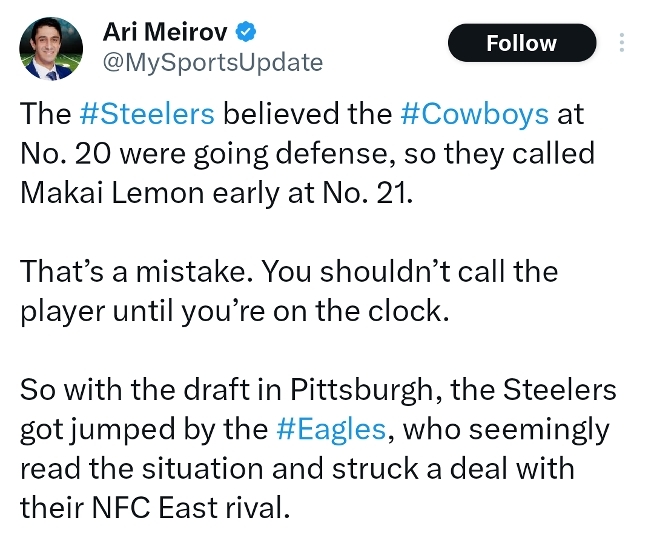The width and height of the screenshot is (645, 535).
Task: Open the three-dot more options menu
Action: (622, 42)
